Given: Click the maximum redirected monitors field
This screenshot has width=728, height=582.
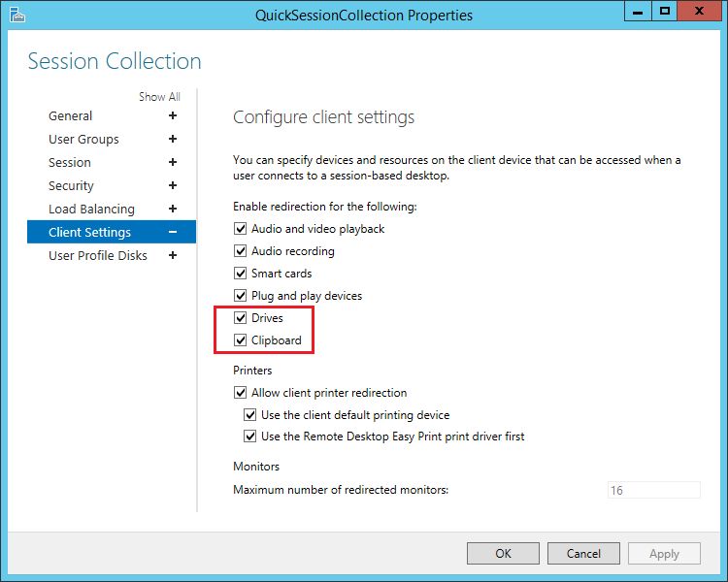Looking at the screenshot, I should [653, 490].
